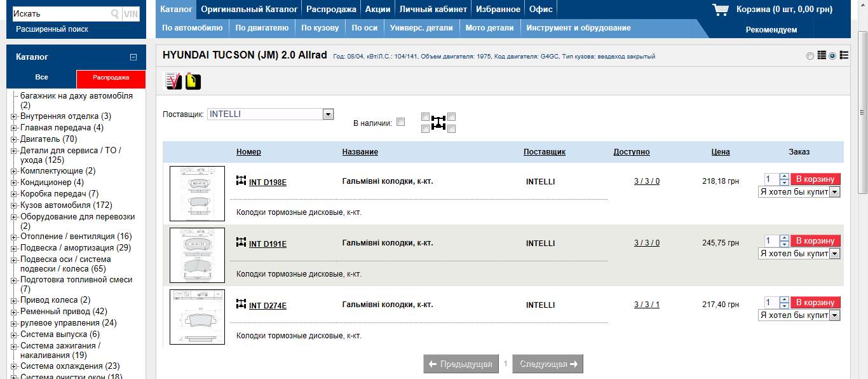Viewport: 868px width, 379px height.
Task: Select the unselected view mode radio button
Action: tap(810, 56)
